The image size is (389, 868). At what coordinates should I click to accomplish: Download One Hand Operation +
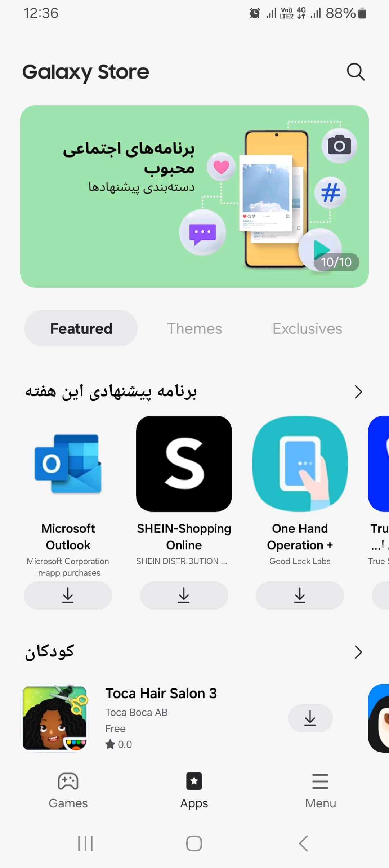pos(300,595)
